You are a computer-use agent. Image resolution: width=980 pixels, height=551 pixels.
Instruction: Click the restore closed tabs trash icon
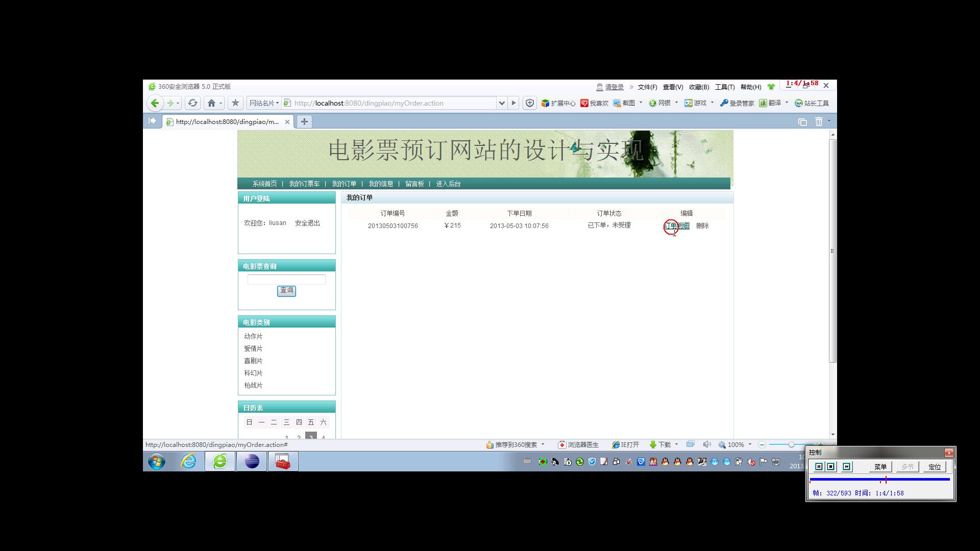(819, 121)
